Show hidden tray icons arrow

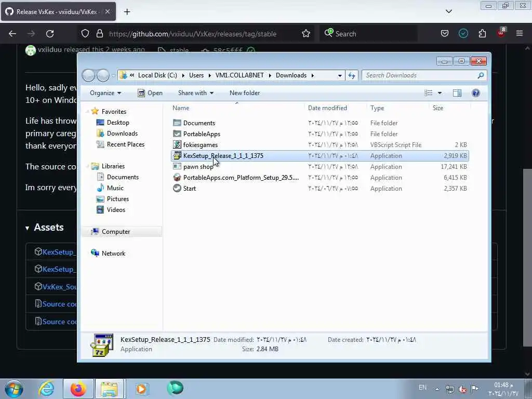[437, 389]
